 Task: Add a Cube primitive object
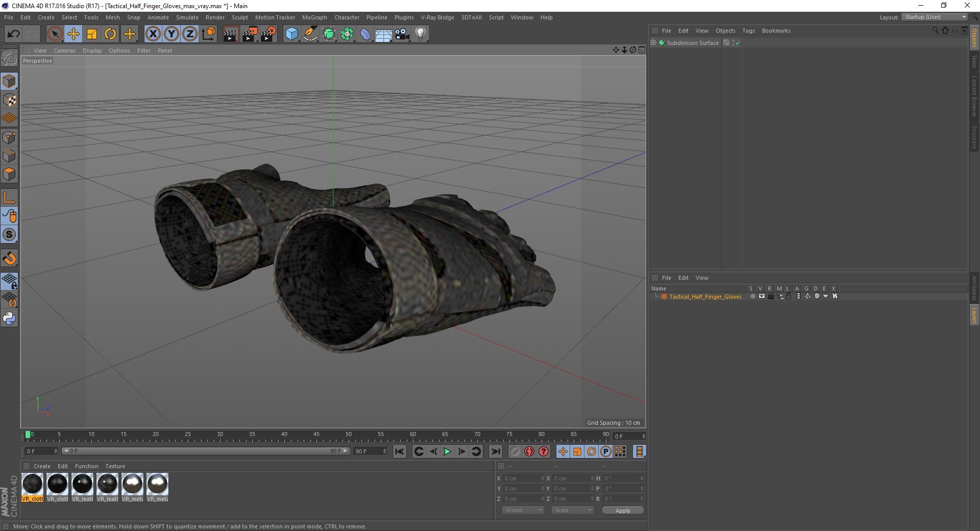coord(291,34)
